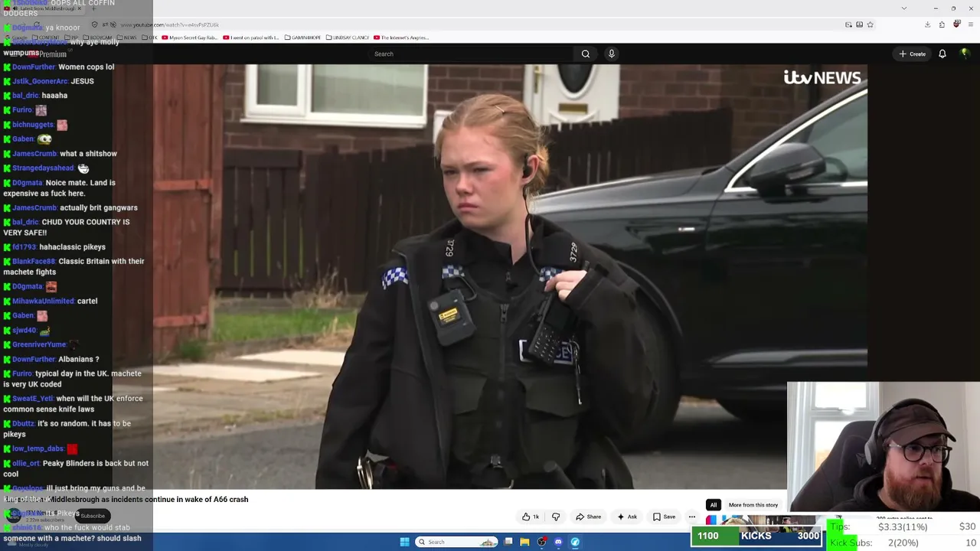Save the video to a playlist
The image size is (980, 551).
pos(664,517)
